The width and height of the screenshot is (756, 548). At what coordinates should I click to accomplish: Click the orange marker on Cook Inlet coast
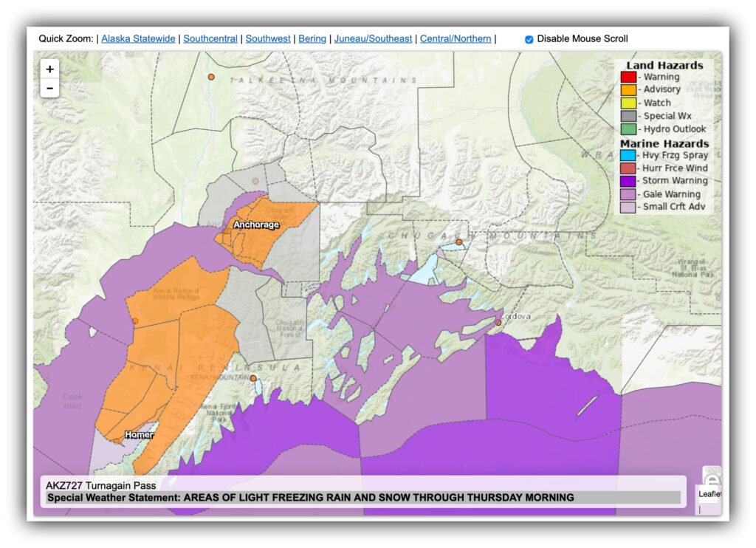(x=135, y=321)
